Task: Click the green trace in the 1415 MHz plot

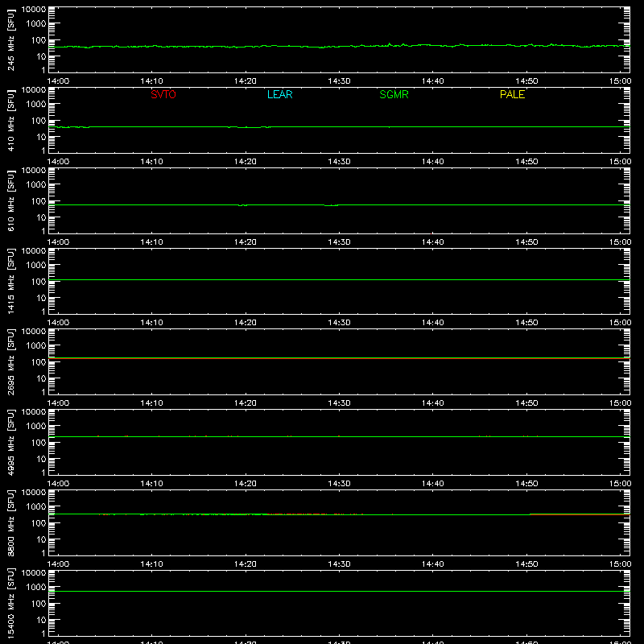Action: pos(339,279)
